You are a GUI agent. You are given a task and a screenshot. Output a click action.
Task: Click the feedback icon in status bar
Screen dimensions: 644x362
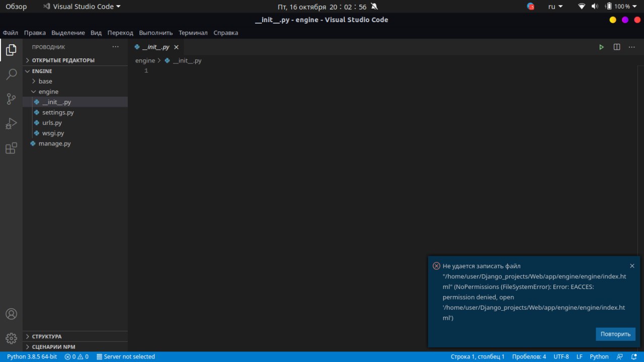pyautogui.click(x=620, y=356)
